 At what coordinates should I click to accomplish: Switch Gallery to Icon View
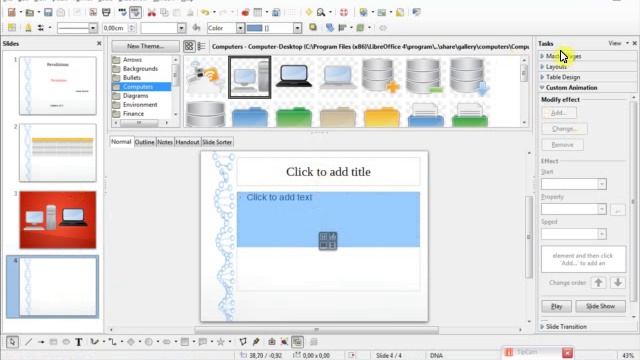click(x=189, y=47)
